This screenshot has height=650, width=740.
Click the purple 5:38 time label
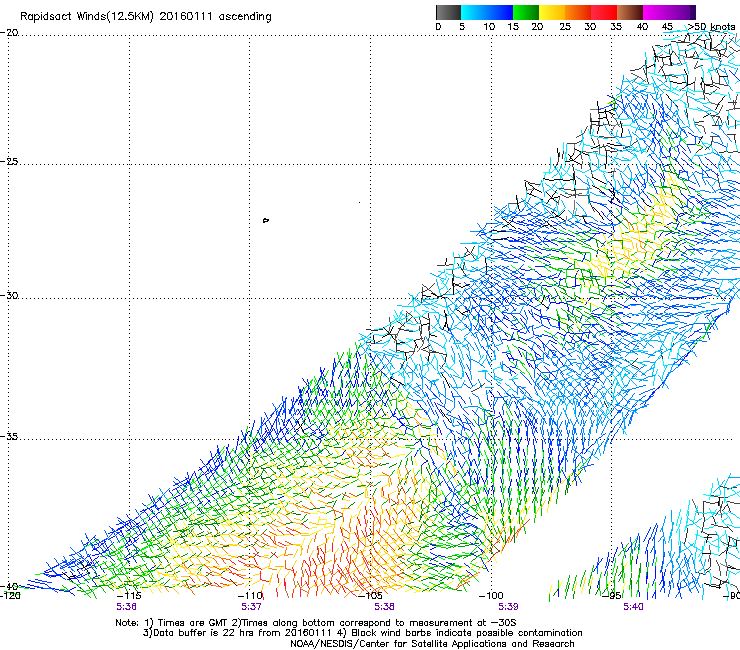pos(384,607)
